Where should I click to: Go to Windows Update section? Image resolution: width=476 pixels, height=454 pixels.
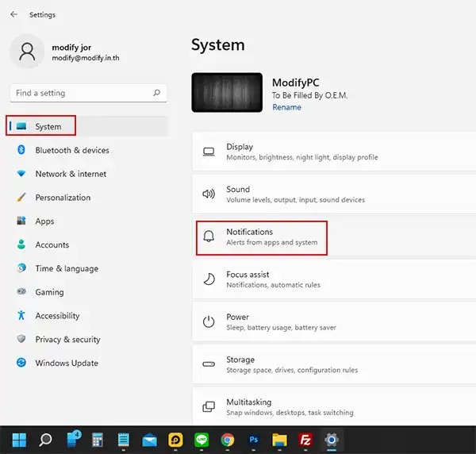pyautogui.click(x=66, y=363)
